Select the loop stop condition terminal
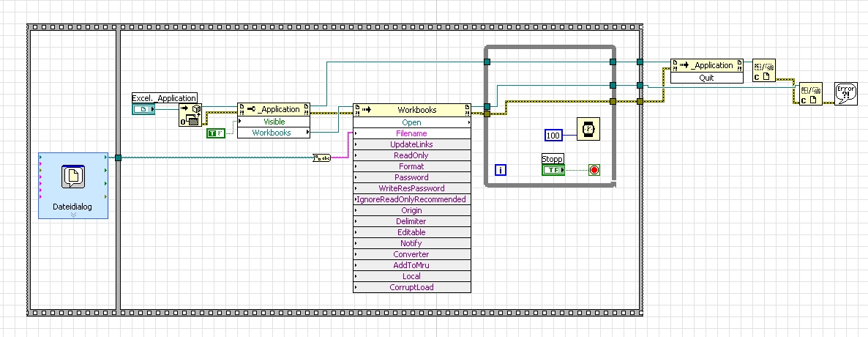The height and width of the screenshot is (337, 868). point(594,170)
